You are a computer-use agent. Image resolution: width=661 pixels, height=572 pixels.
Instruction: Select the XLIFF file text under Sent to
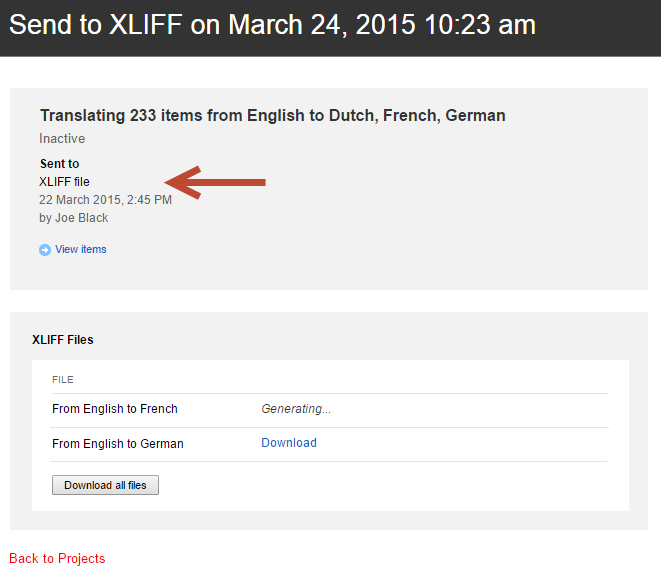pos(64,182)
